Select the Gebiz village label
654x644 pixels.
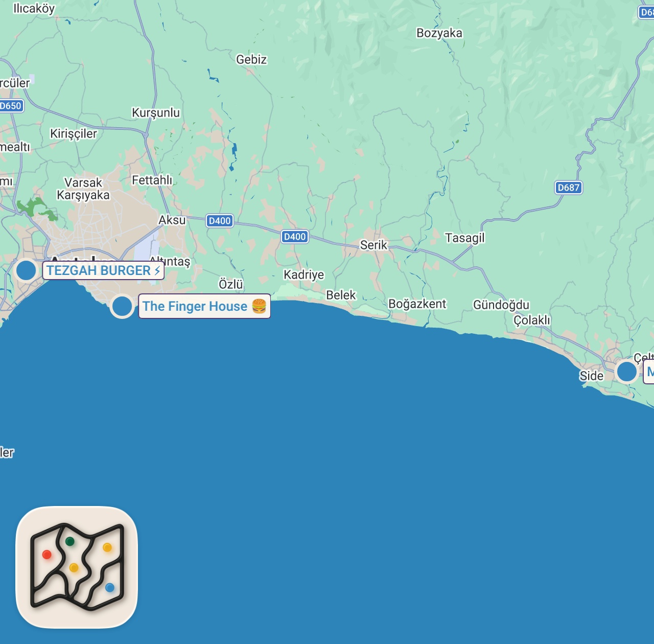click(x=251, y=60)
